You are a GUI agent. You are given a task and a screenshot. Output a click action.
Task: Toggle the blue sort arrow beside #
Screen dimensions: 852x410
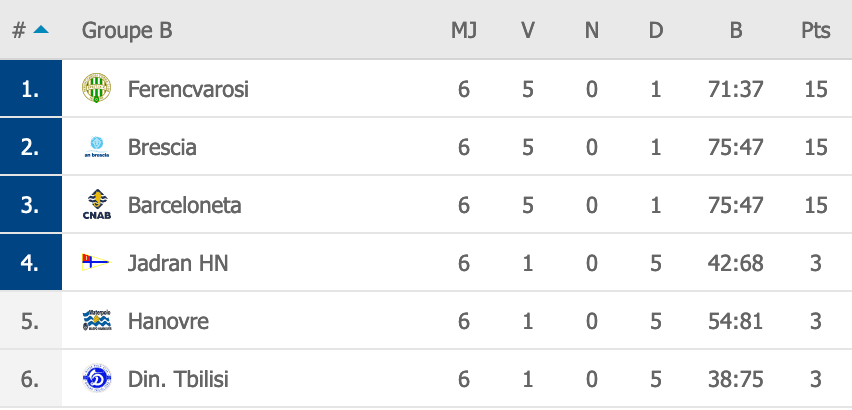(41, 30)
